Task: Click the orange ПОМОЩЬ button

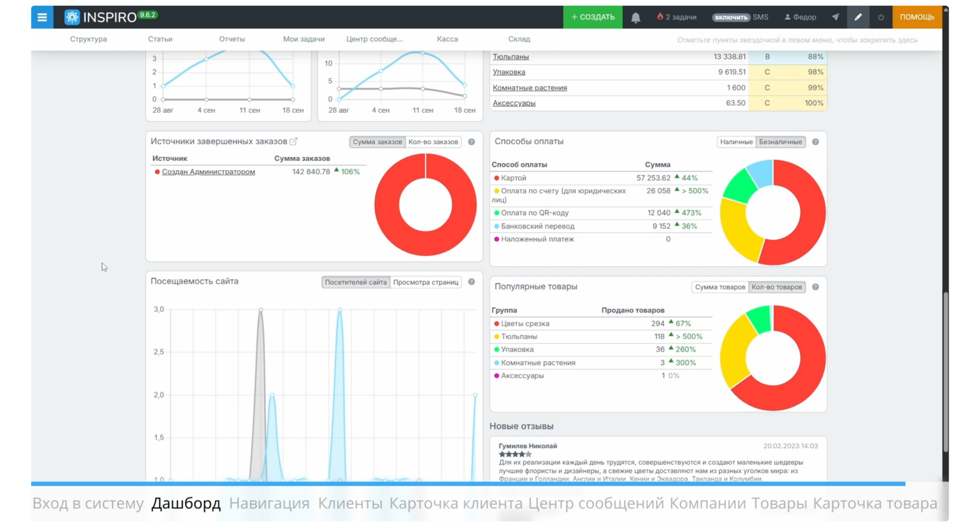Action: (917, 17)
